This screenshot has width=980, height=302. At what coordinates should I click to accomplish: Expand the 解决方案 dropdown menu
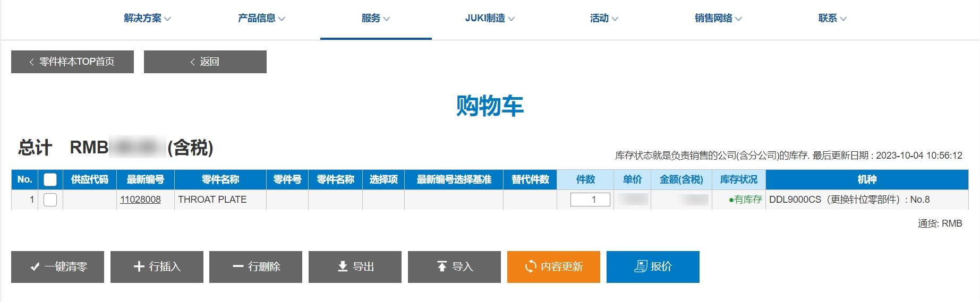point(147,19)
